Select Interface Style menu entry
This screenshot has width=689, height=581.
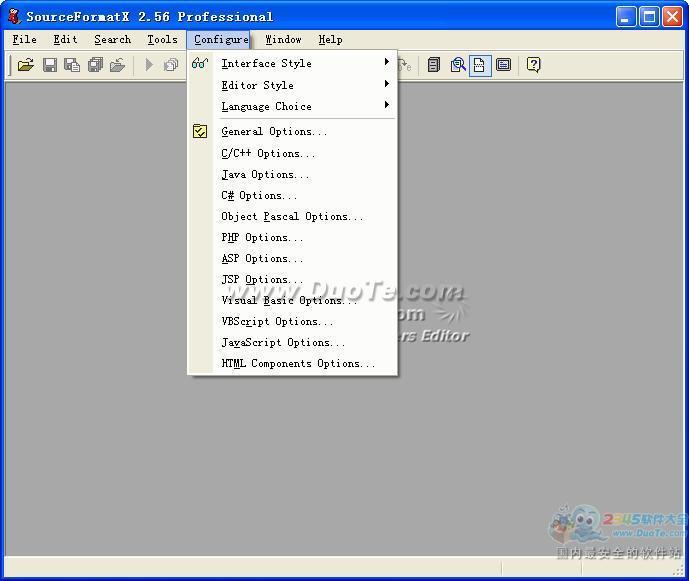[x=292, y=63]
